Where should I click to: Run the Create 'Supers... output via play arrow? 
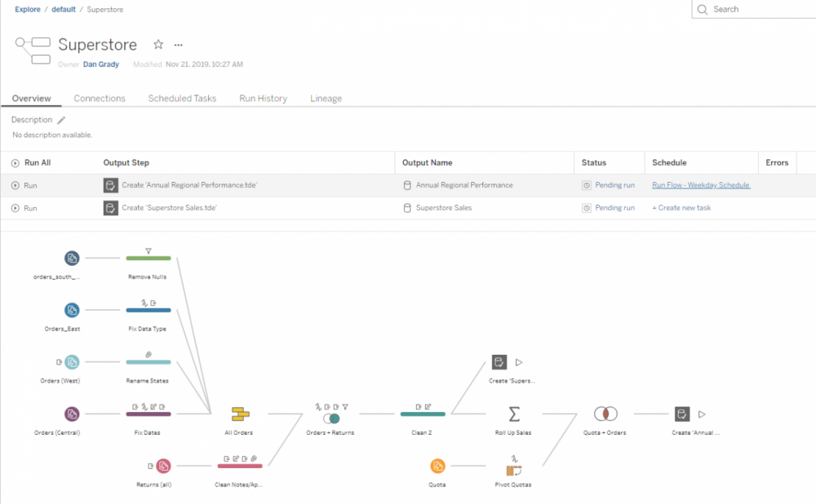519,362
